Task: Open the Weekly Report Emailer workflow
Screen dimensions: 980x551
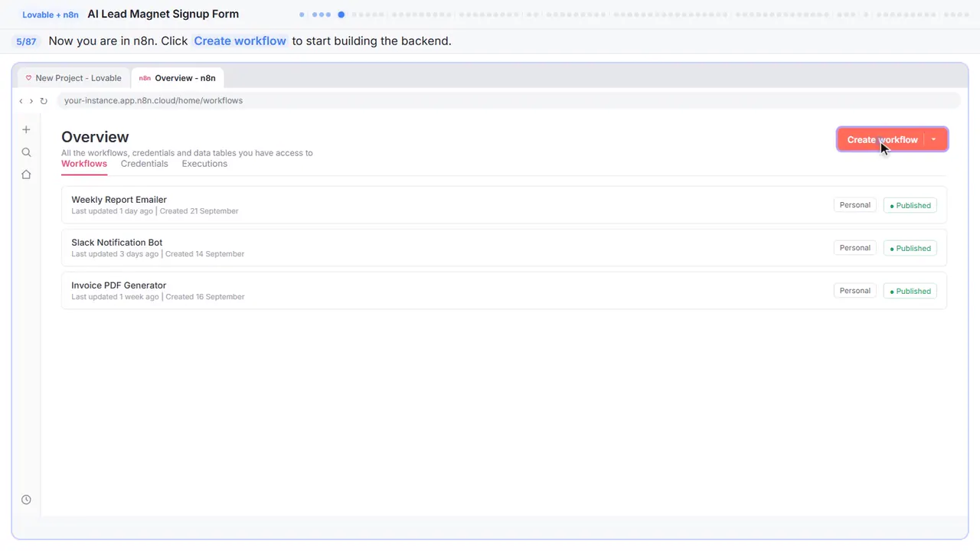Action: click(x=504, y=205)
